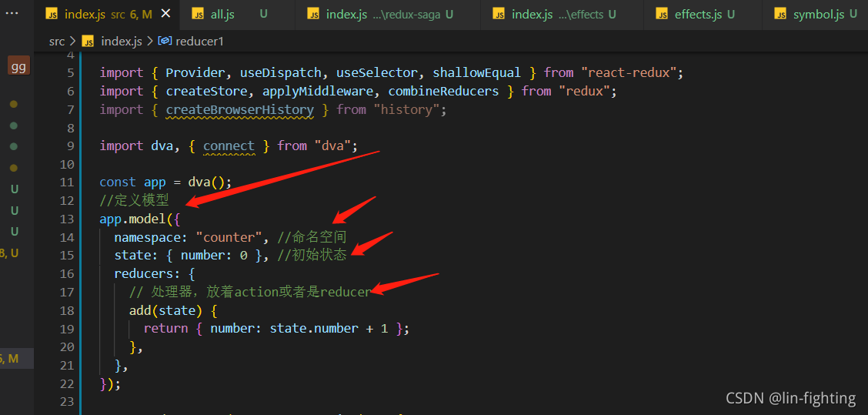This screenshot has width=868, height=415.
Task: Click the reducer1 symbol icon in breadcrumb
Action: click(165, 41)
